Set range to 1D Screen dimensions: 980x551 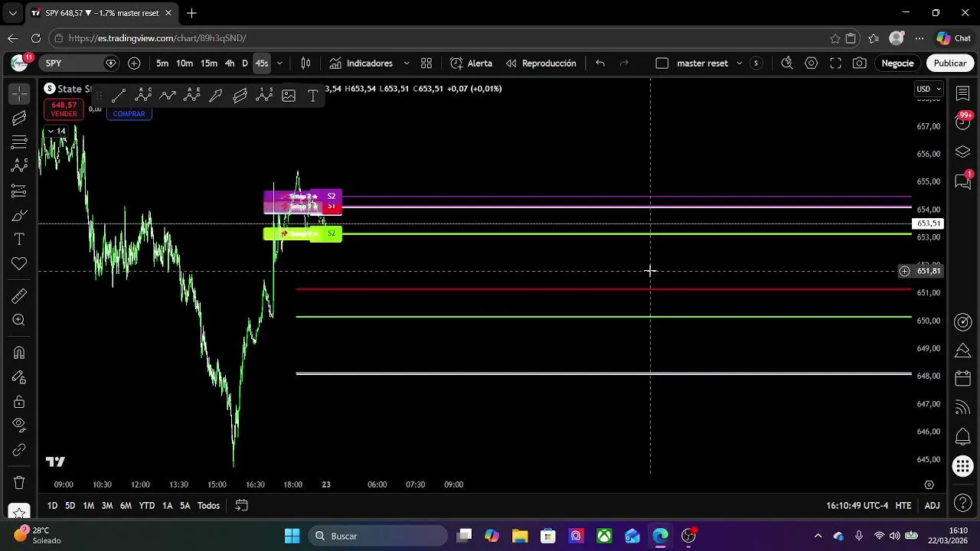tap(52, 506)
